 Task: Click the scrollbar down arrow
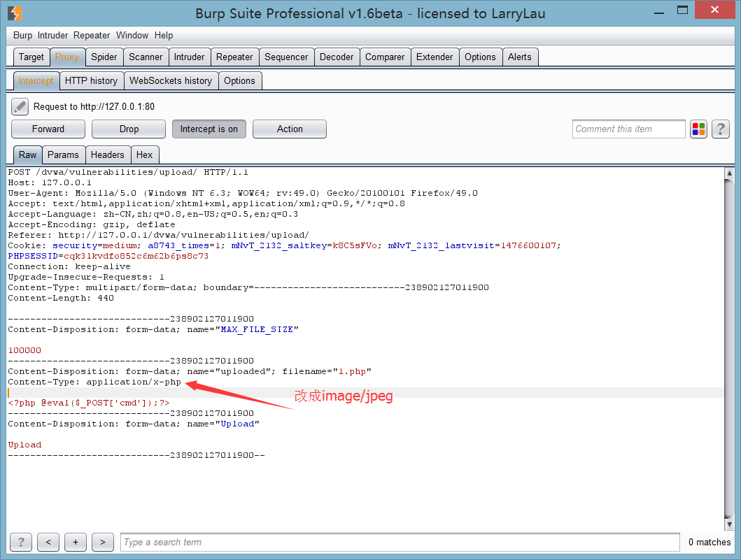pyautogui.click(x=729, y=524)
